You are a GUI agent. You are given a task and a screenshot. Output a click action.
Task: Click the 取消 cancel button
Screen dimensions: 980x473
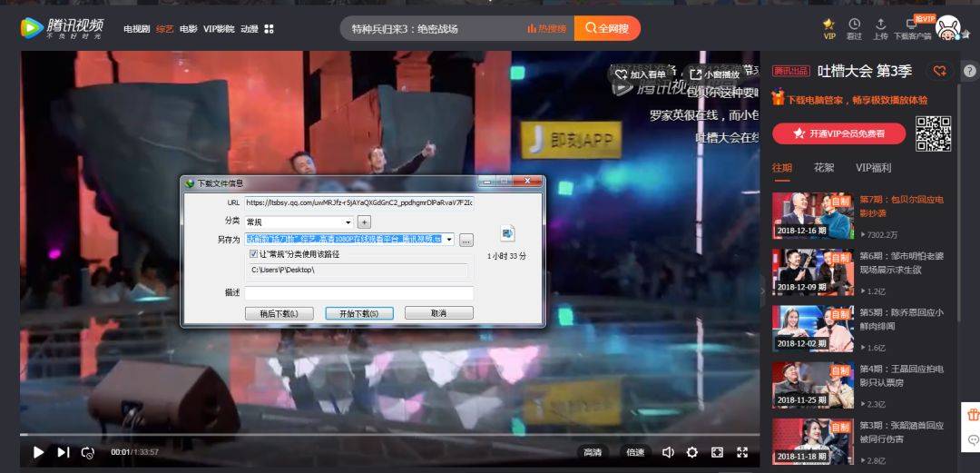439,313
